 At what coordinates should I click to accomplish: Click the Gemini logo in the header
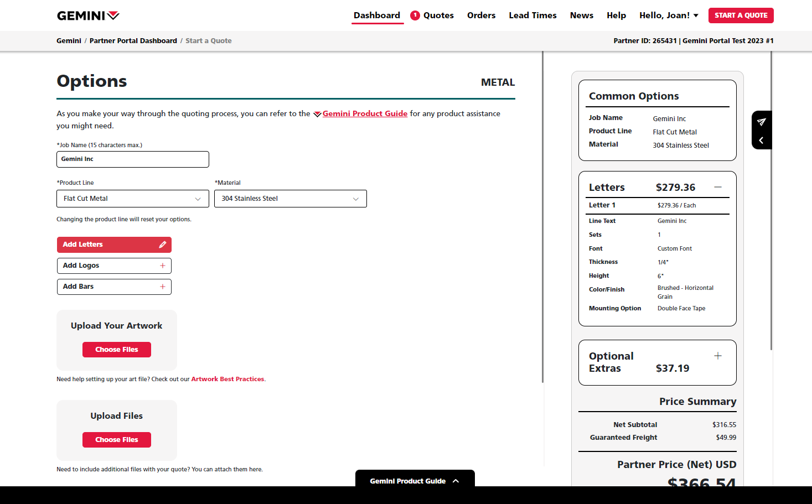[x=88, y=15]
